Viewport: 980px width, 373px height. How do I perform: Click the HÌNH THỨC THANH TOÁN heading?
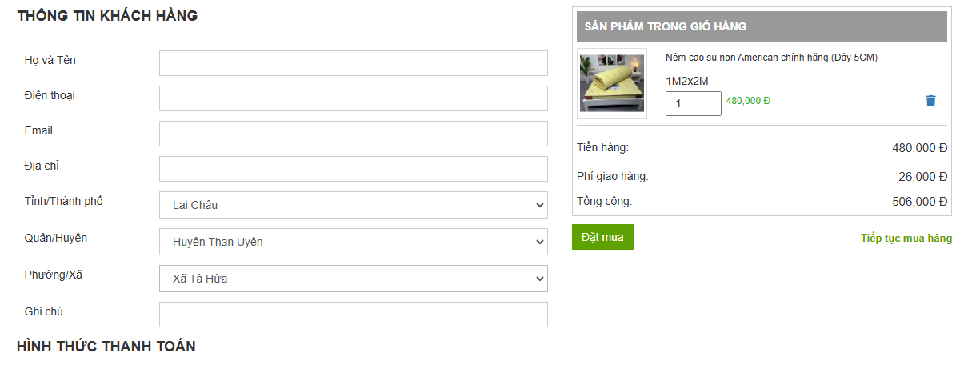tap(106, 347)
